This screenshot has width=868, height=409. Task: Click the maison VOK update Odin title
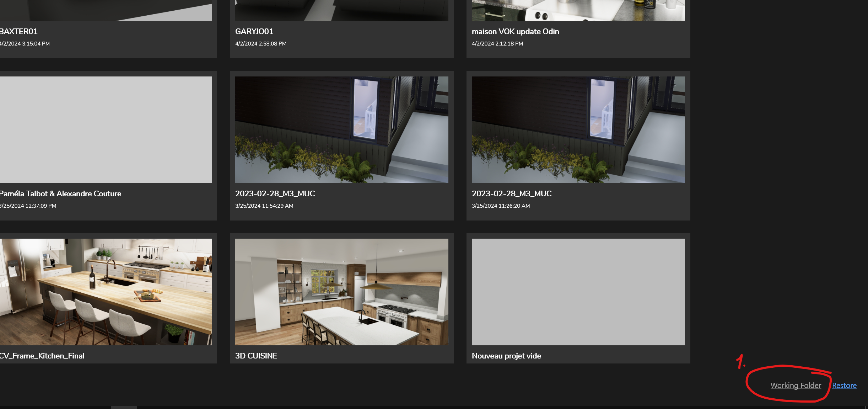click(515, 31)
